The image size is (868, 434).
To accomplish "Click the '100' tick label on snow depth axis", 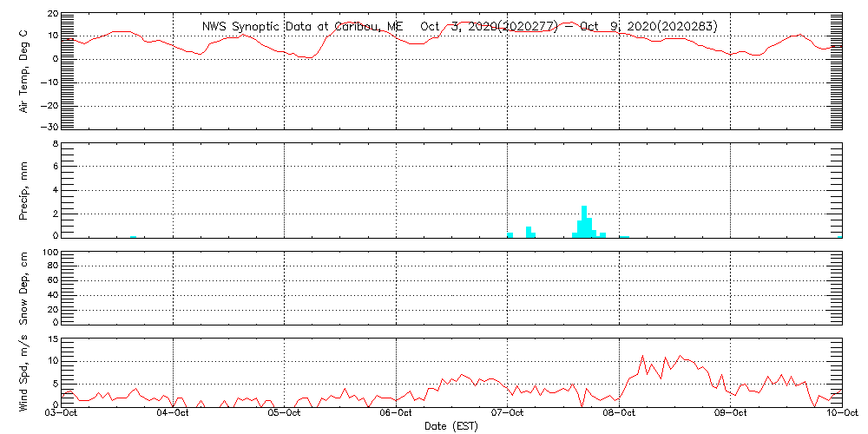I will [x=49, y=253].
